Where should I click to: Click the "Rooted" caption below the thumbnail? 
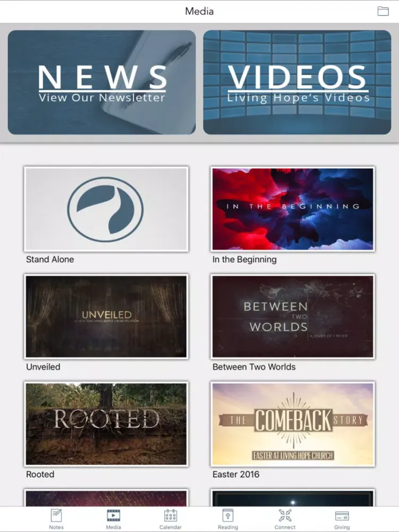40,475
